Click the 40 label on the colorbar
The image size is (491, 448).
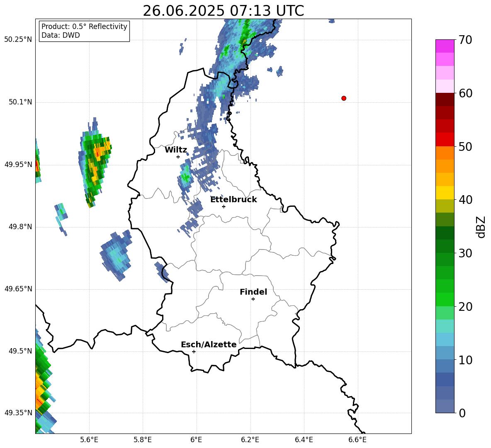point(465,200)
